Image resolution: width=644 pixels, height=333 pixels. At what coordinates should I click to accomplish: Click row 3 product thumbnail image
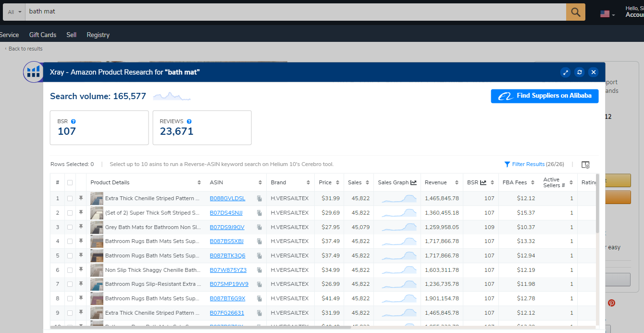tap(97, 227)
